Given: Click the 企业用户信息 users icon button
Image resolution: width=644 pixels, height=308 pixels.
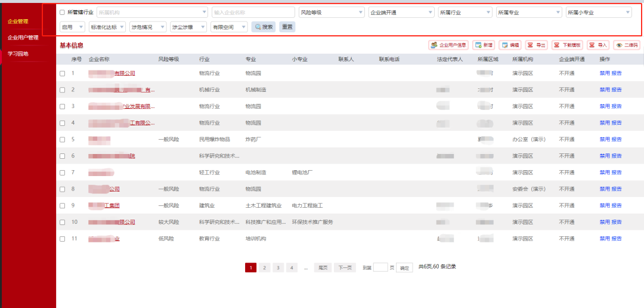Looking at the screenshot, I should point(448,45).
